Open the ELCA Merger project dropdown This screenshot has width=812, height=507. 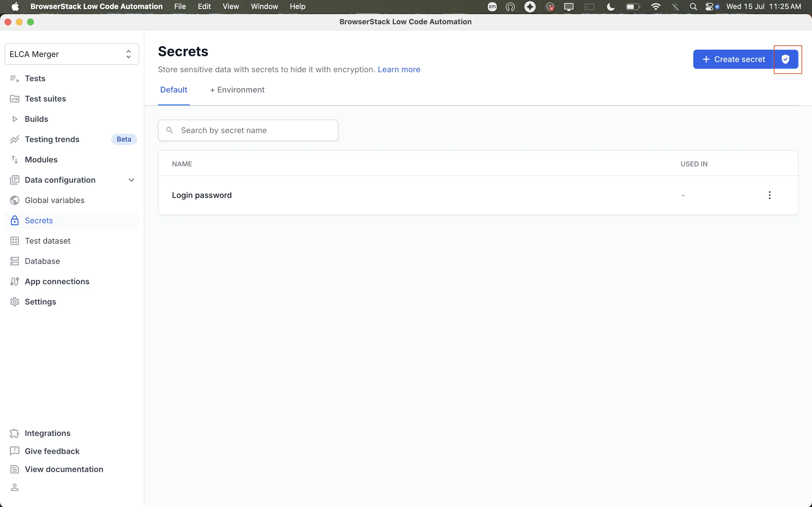(x=72, y=54)
